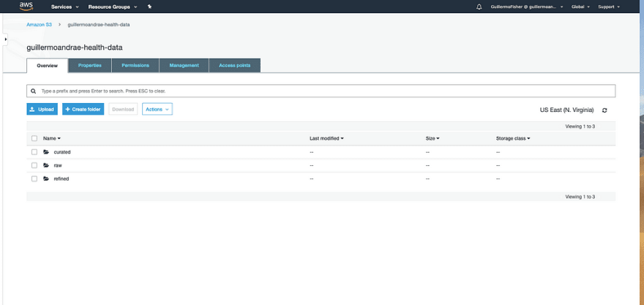Click the raw folder icon
Viewport: 644px width, 305px height.
pos(46,165)
